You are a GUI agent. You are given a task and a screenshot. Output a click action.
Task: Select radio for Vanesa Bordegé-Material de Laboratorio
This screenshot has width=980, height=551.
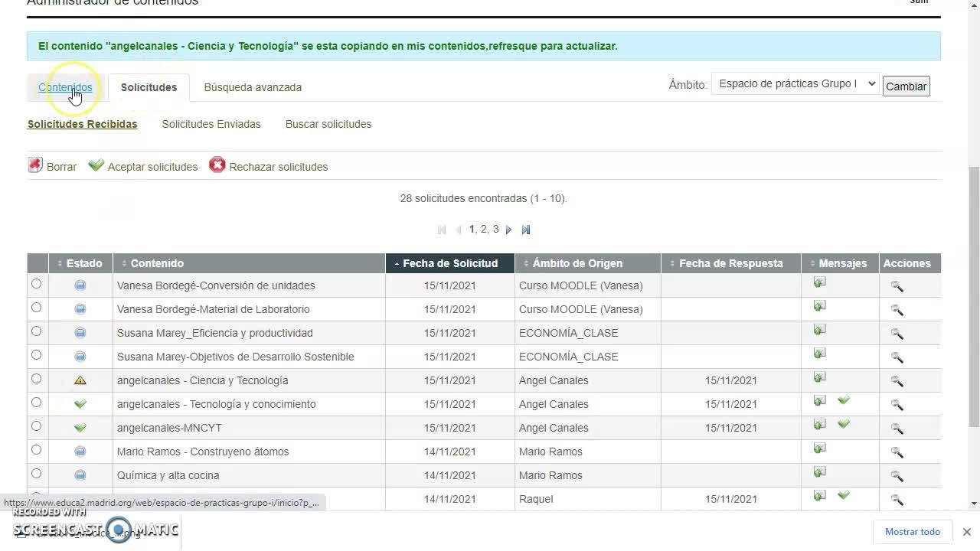click(x=36, y=308)
